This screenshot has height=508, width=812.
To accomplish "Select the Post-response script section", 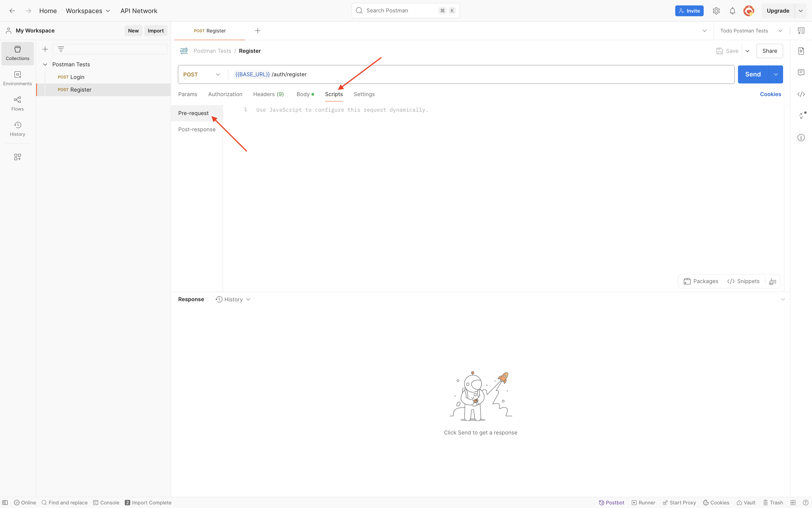I will pyautogui.click(x=197, y=129).
